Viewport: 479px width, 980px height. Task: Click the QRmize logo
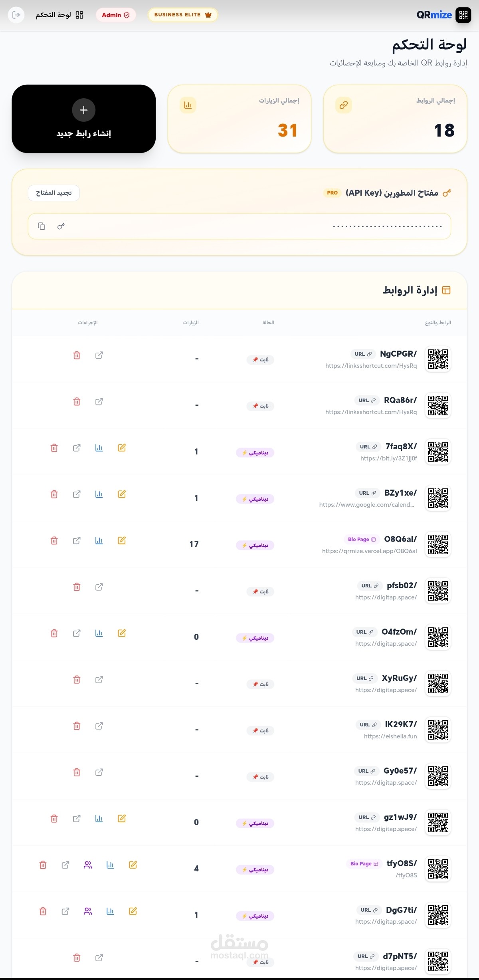point(443,15)
